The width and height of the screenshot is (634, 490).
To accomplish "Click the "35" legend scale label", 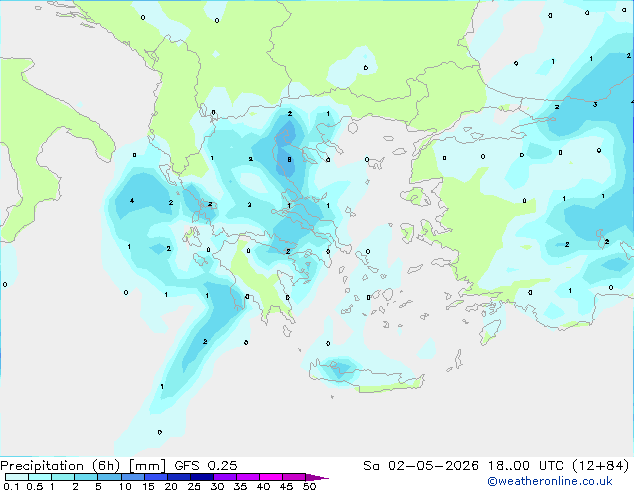I will (240, 486).
